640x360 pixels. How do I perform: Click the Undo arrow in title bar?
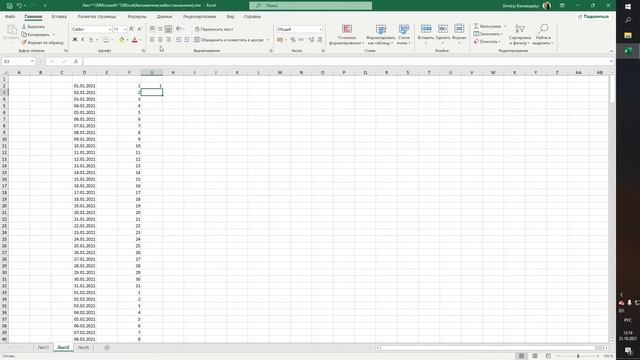(19, 6)
